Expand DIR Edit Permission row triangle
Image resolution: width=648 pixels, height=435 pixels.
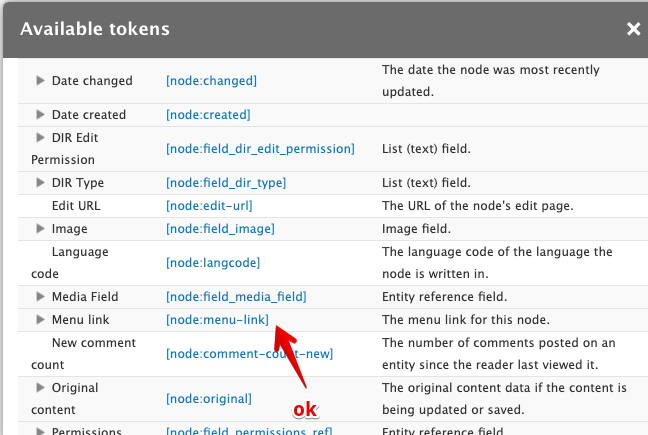(x=40, y=138)
